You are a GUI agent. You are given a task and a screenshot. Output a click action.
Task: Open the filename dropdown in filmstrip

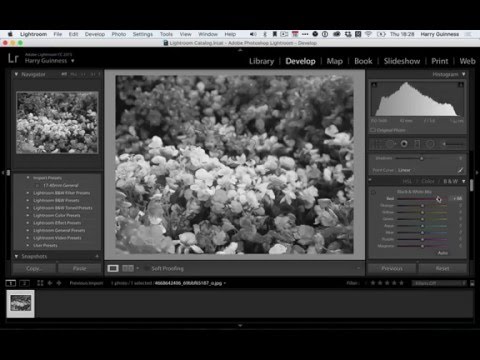click(225, 283)
